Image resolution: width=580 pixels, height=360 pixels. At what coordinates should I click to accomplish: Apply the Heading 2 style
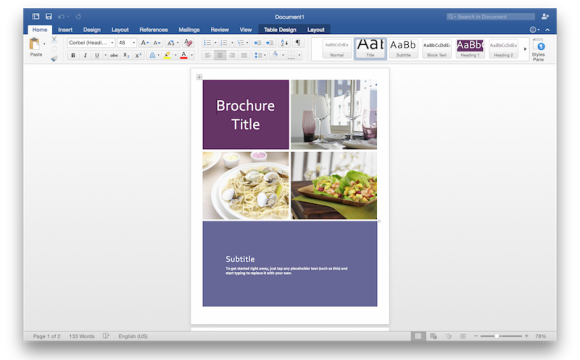click(x=503, y=49)
